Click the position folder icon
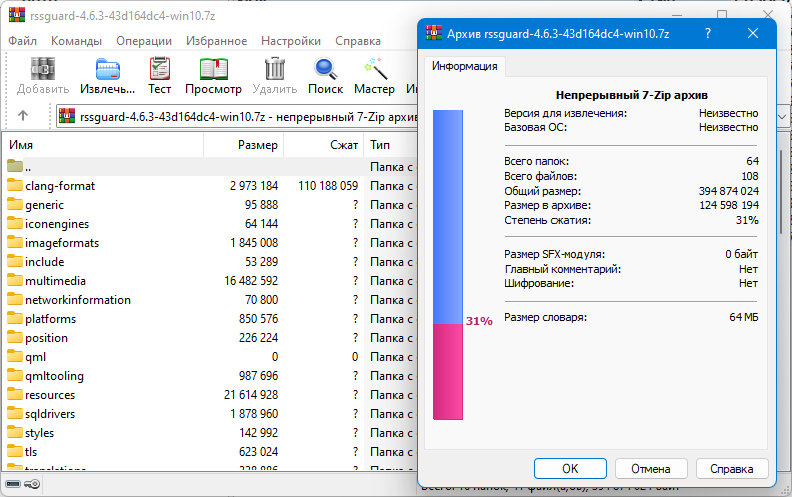Viewport: 792px width, 497px height. 15,337
